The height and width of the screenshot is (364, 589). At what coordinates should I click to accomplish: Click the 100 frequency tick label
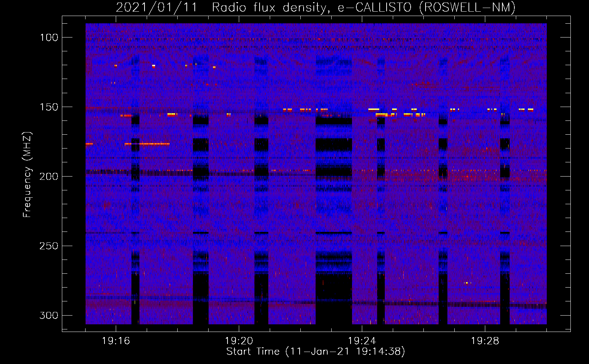(x=49, y=37)
